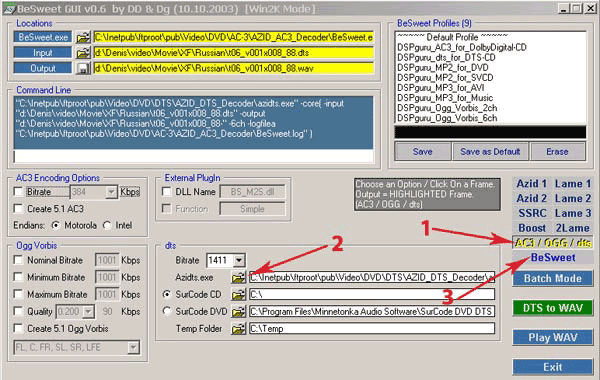Viewport: 600px width, 380px height.
Task: Open the 2Lame options tab
Action: click(573, 228)
